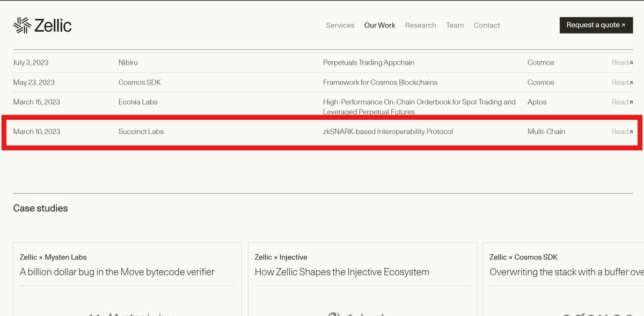Select the Econia Labs project name
Viewport: 644px width, 316px height.
click(x=138, y=102)
